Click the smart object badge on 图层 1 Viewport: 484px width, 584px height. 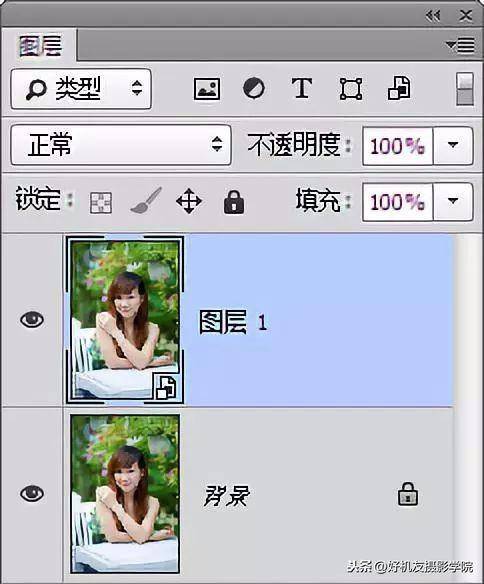tap(166, 387)
